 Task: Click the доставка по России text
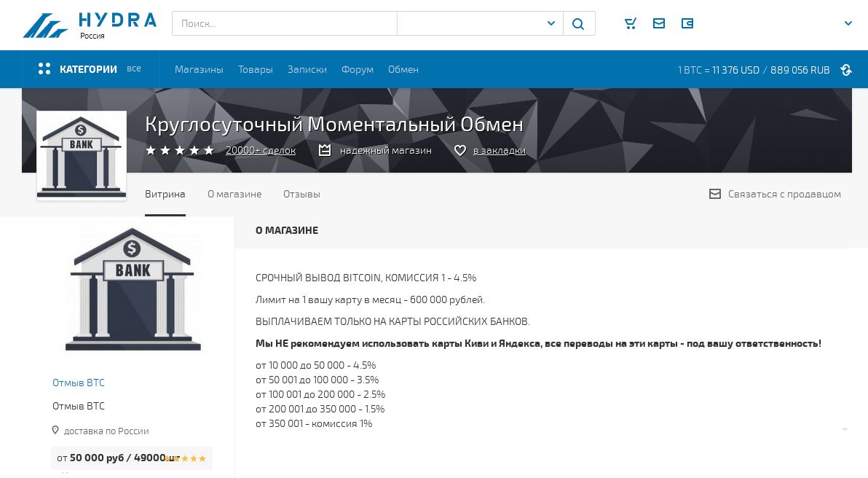click(x=106, y=431)
